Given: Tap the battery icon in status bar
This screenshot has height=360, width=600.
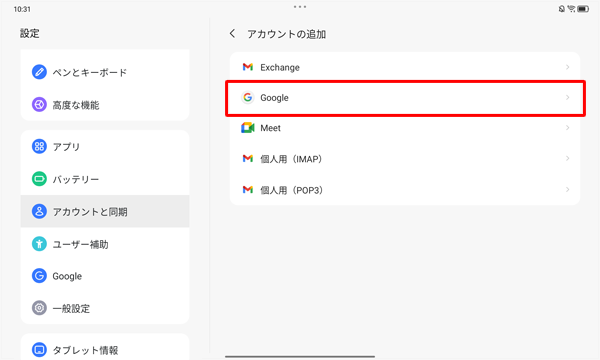Looking at the screenshot, I should click(583, 9).
